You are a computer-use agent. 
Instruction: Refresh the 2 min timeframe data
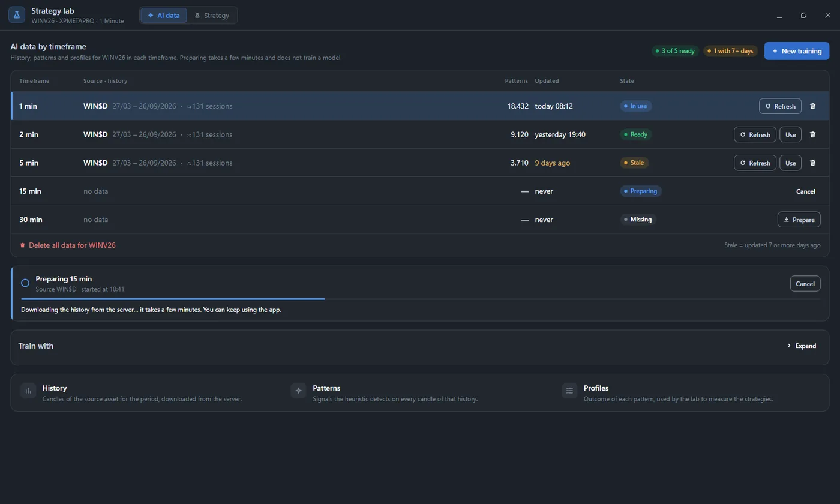point(755,134)
